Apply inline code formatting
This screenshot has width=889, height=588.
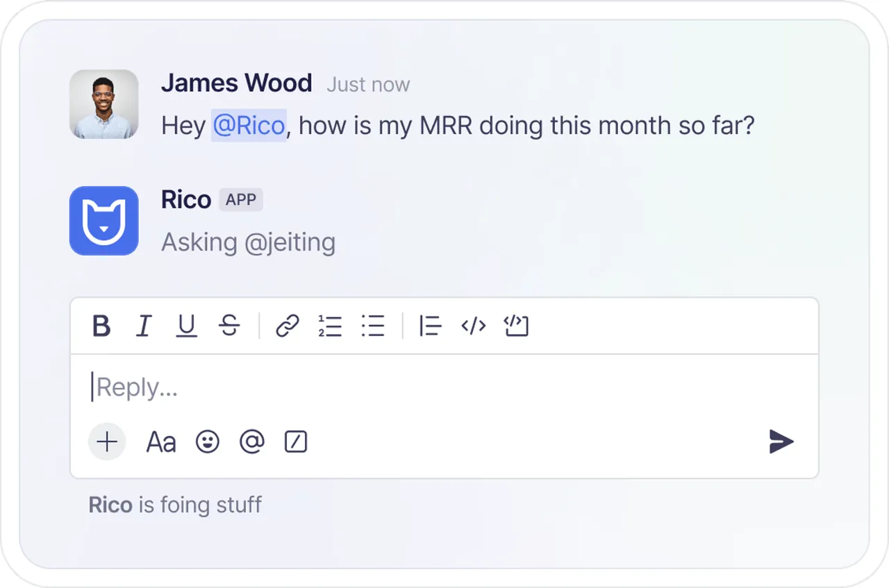(474, 326)
